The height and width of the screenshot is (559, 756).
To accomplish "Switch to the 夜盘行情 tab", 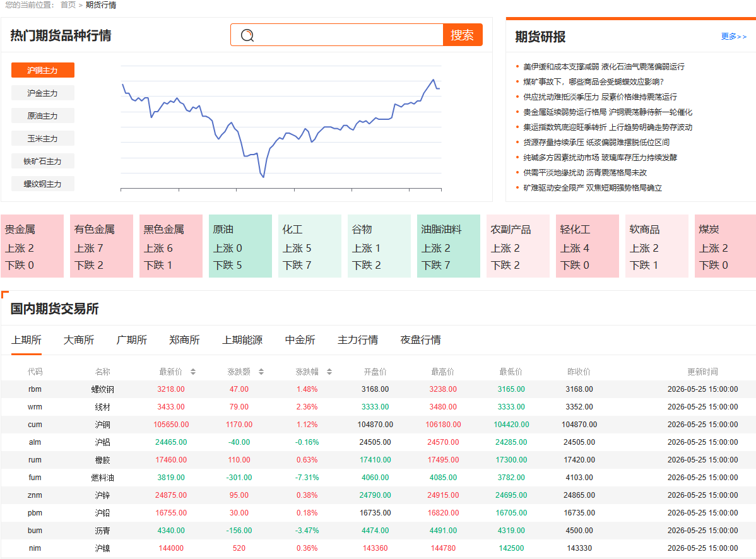I will [420, 339].
